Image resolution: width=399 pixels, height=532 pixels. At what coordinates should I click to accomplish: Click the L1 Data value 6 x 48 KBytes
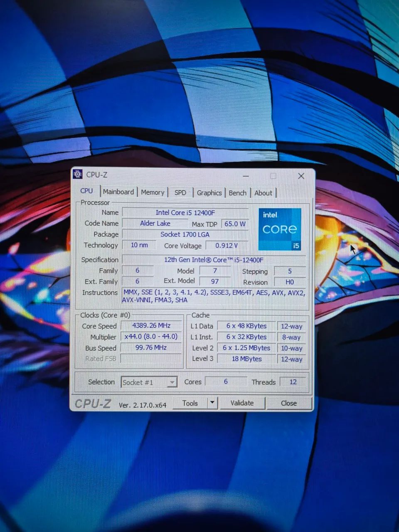246,326
